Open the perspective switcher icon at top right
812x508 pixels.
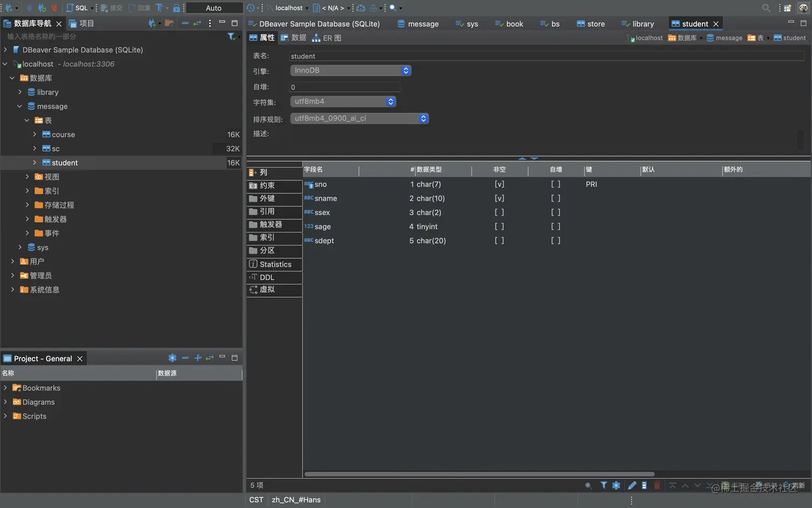point(787,8)
